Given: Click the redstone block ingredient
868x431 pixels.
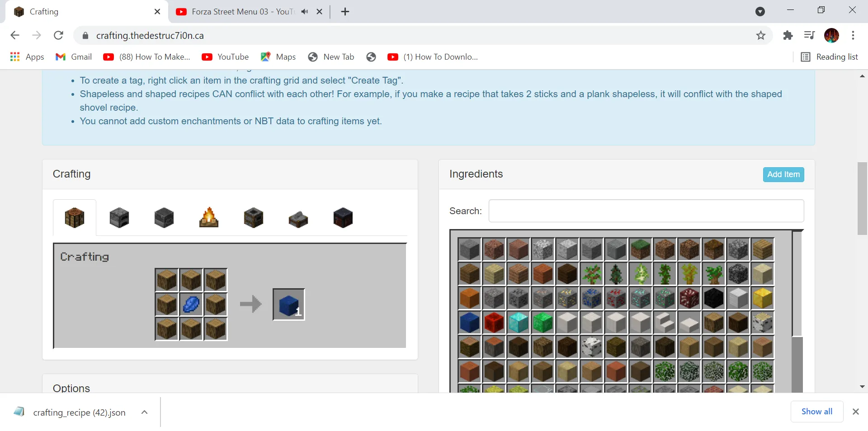Looking at the screenshot, I should click(495, 323).
